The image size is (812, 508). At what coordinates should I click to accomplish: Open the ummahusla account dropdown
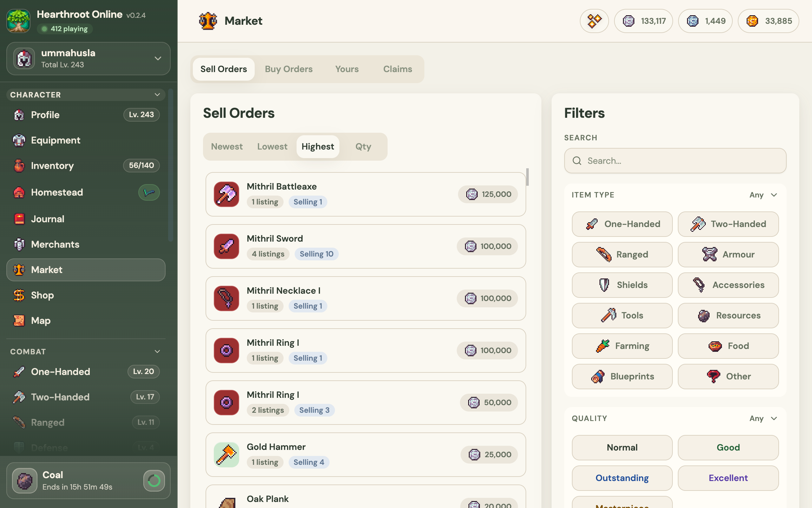[88, 58]
